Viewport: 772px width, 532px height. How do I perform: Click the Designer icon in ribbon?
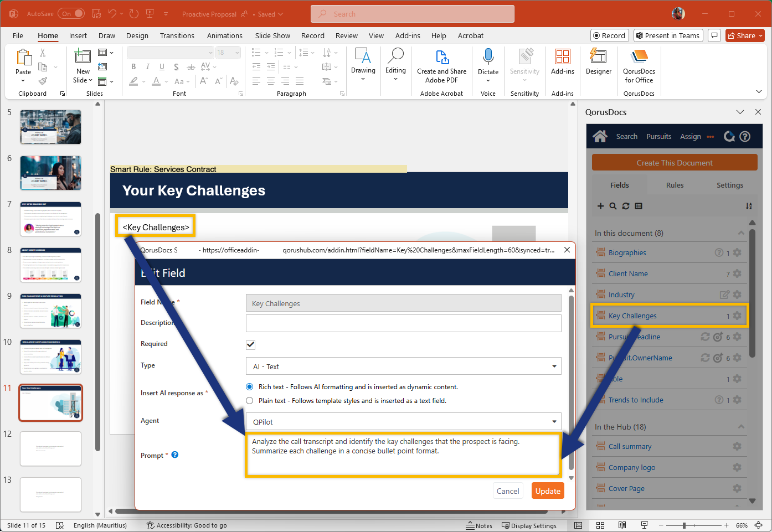coord(598,61)
